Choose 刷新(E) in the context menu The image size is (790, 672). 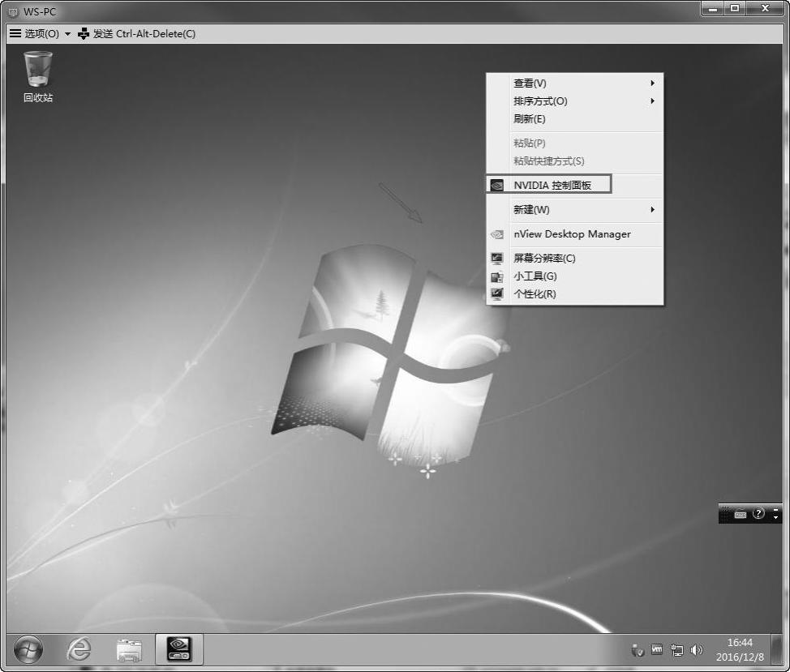click(530, 119)
